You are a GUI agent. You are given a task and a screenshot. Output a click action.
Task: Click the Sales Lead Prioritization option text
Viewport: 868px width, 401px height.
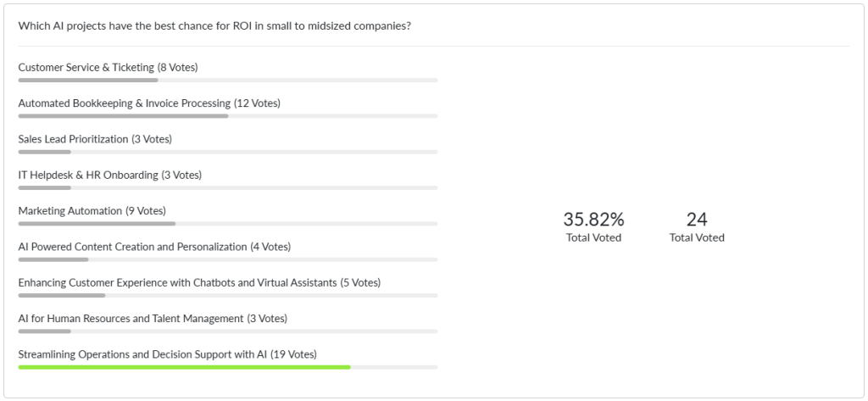pos(95,140)
